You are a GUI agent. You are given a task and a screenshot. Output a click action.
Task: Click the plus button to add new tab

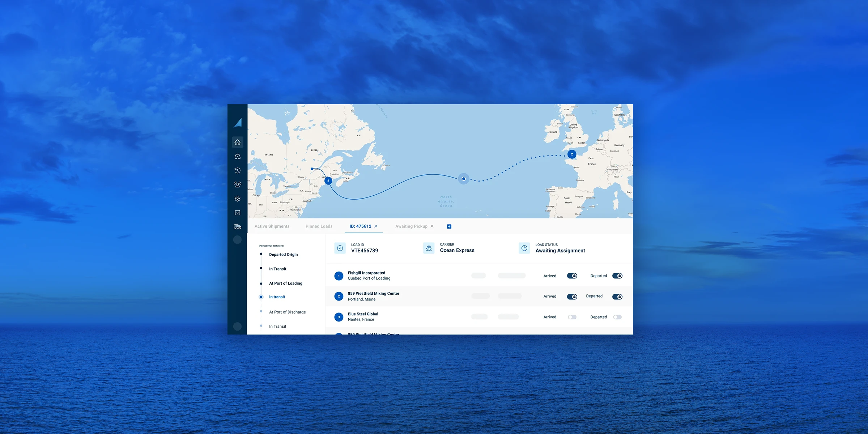tap(449, 226)
